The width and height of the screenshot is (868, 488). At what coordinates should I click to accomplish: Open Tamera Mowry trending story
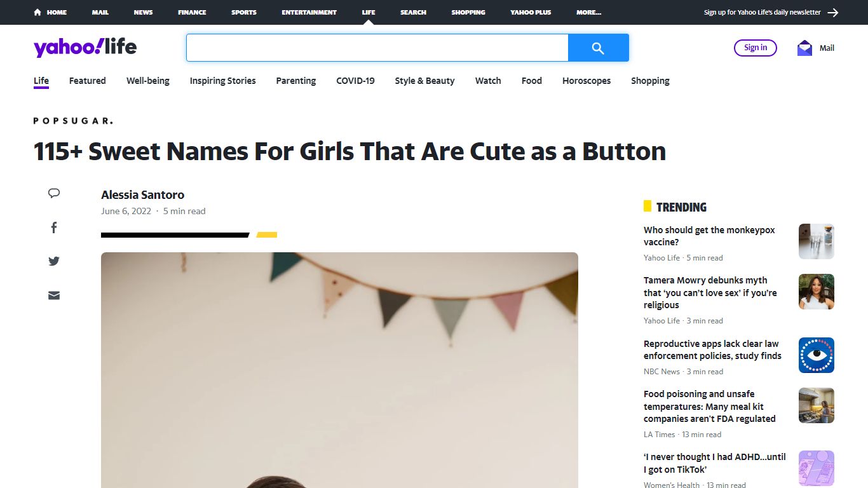point(710,292)
